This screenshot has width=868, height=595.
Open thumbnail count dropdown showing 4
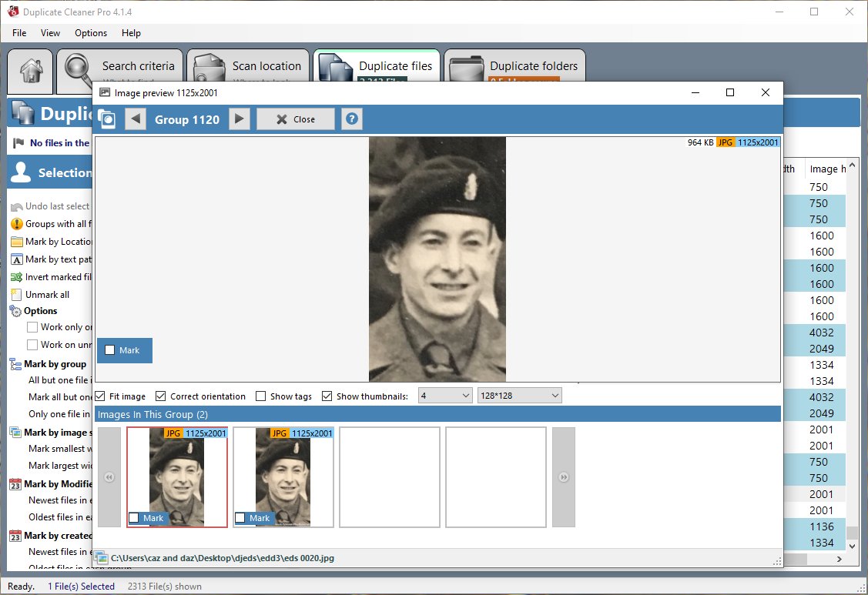[444, 396]
